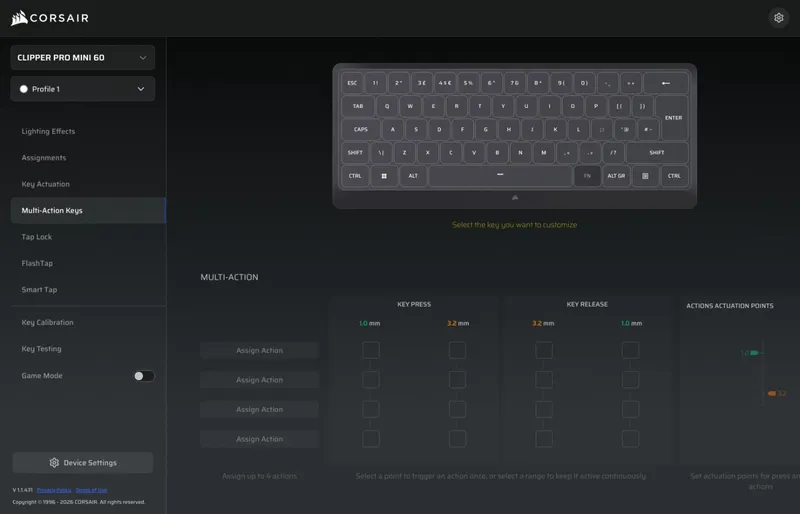Select the W key on keyboard
The height and width of the screenshot is (514, 800).
[410, 106]
